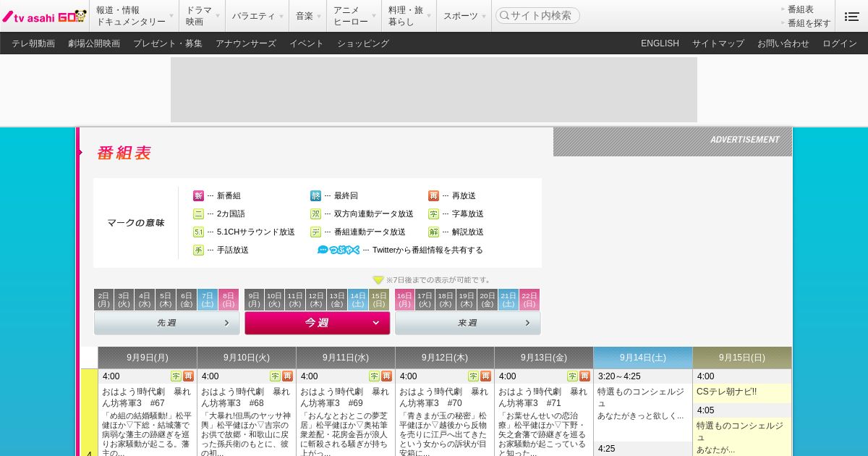Open the hamburger list menu icon
This screenshot has height=456, width=868.
[851, 16]
